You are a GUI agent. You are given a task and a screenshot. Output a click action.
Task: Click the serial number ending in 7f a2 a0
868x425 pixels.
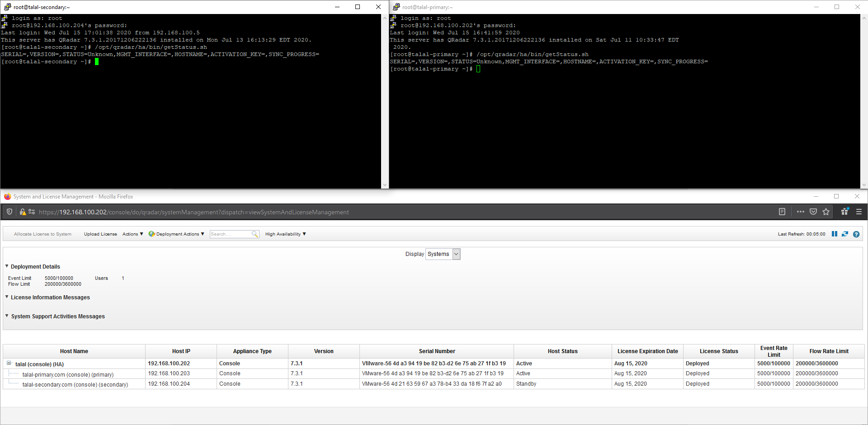click(x=432, y=384)
